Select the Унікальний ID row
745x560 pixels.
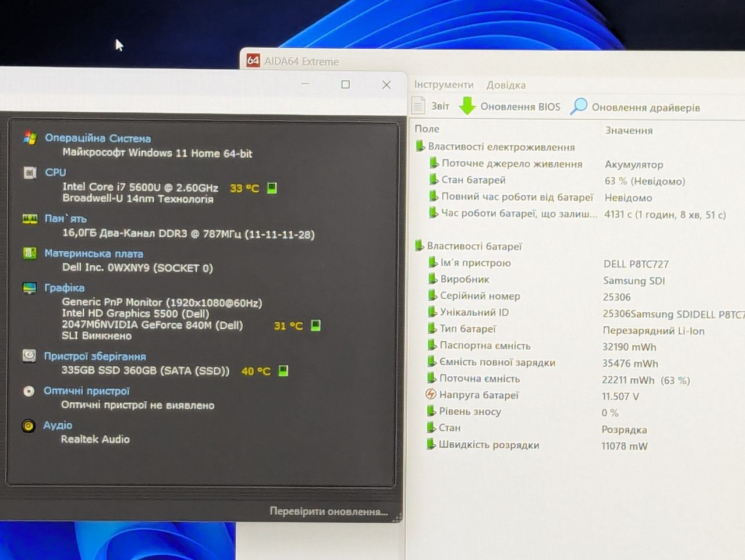coord(585,313)
